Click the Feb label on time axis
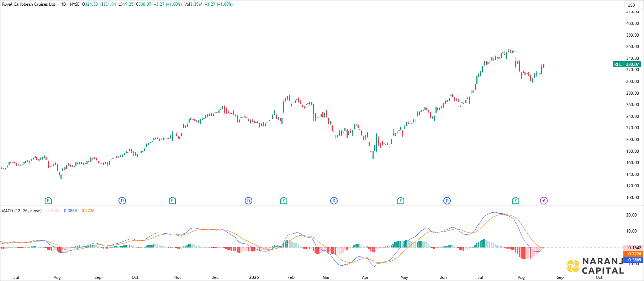 pyautogui.click(x=291, y=277)
